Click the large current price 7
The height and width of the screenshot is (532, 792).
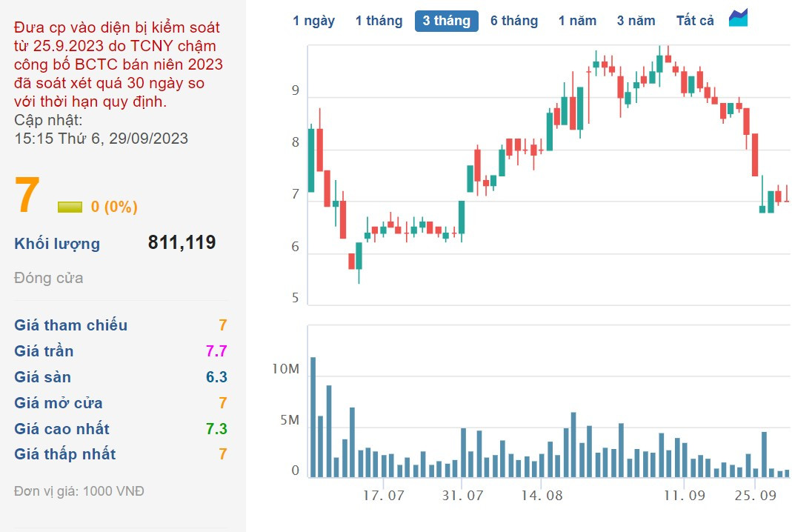pos(27,196)
